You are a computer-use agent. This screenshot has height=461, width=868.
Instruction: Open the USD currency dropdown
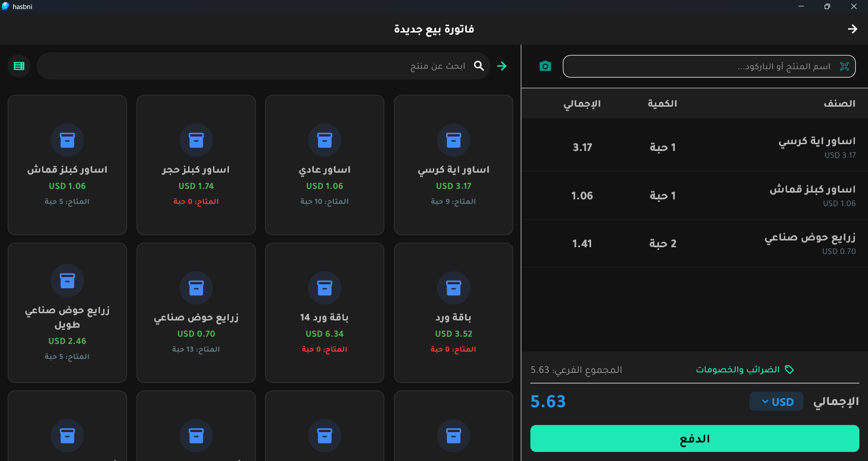776,401
